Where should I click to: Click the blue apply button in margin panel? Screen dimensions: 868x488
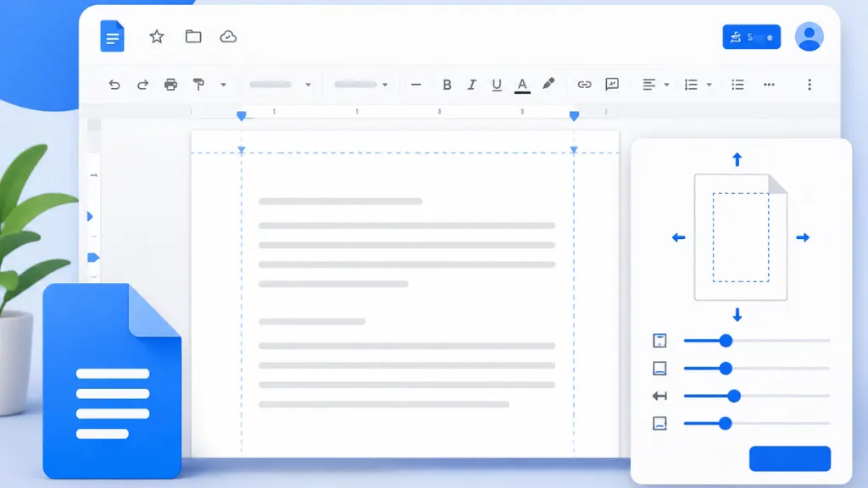click(x=790, y=458)
